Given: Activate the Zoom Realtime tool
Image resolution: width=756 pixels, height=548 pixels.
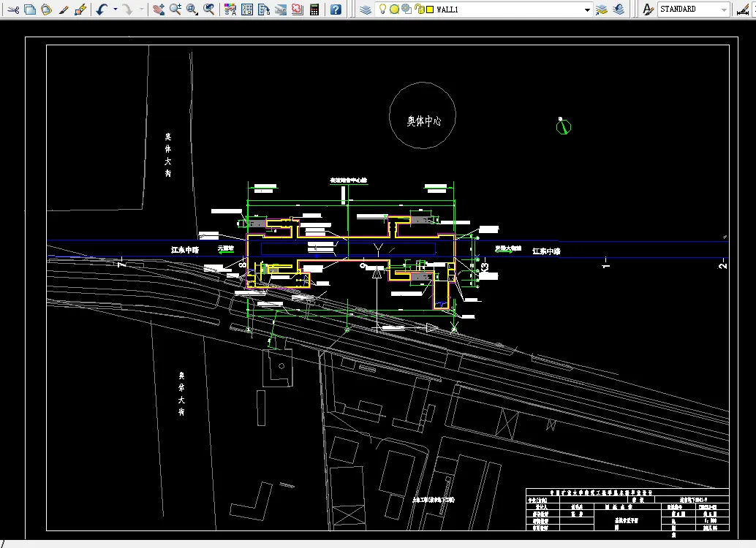Looking at the screenshot, I should click(175, 9).
